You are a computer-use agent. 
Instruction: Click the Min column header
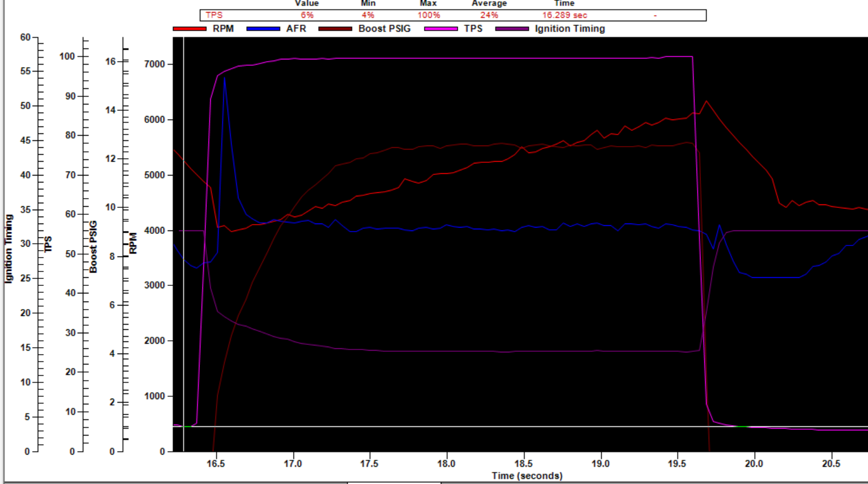click(368, 3)
